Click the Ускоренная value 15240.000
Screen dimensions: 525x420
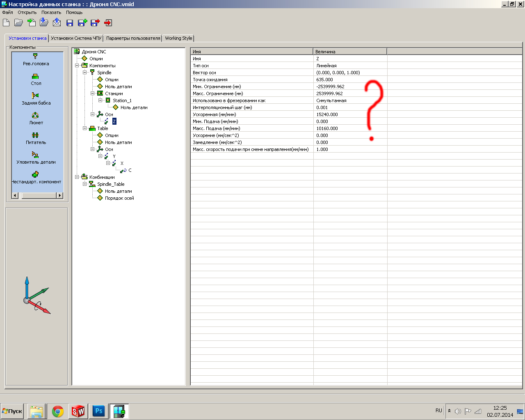pyautogui.click(x=327, y=114)
